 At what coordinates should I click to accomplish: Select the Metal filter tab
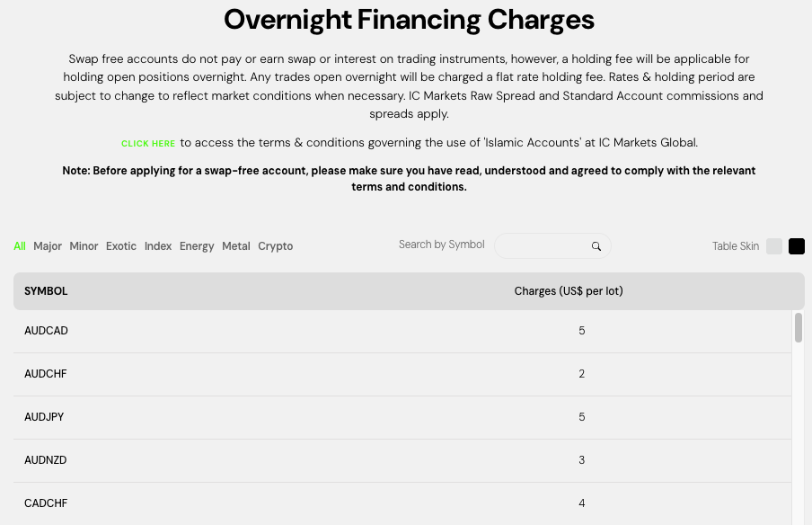click(235, 245)
